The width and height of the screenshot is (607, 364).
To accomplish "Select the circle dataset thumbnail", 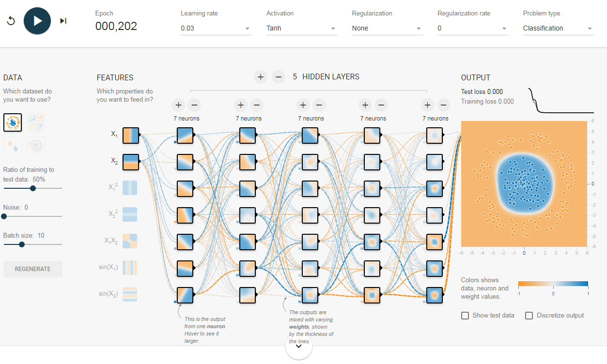I will [x=13, y=123].
